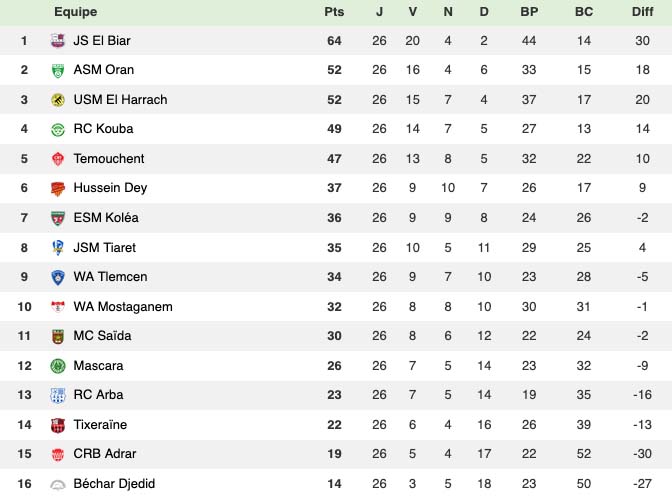Click the Equipe column header
Screen dimensions: 672x504
pyautogui.click(x=76, y=12)
